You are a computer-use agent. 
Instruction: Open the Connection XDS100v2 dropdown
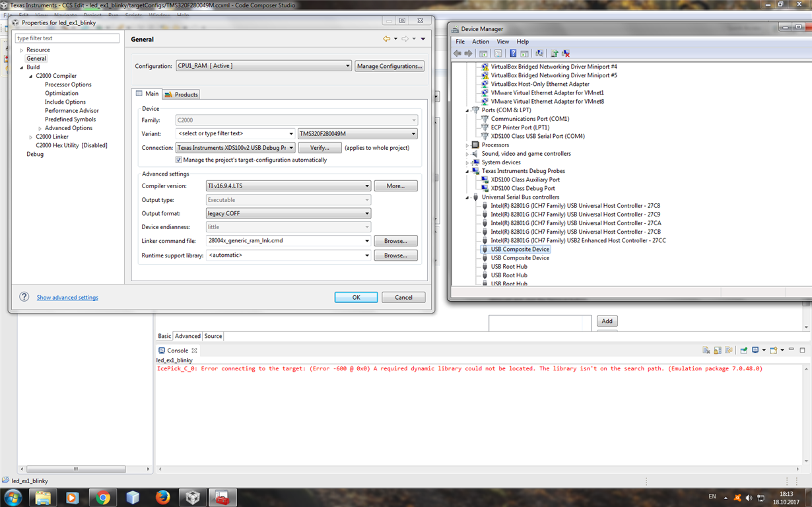click(236, 148)
